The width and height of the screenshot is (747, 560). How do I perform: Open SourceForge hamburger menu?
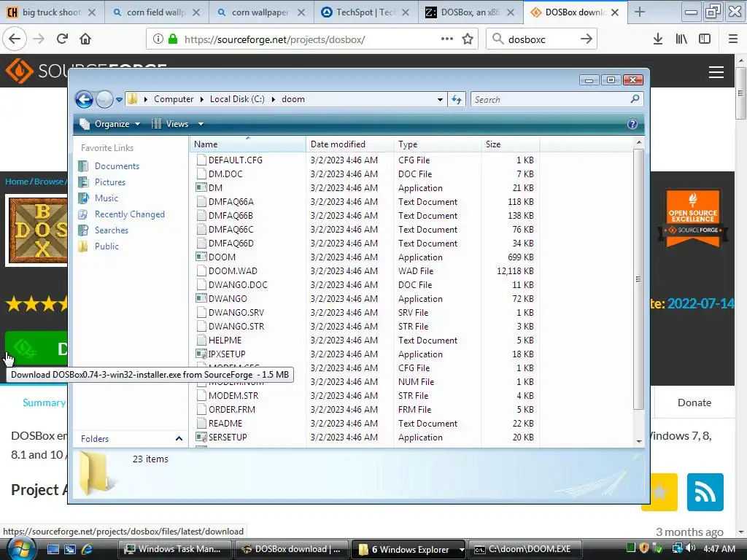tap(716, 72)
